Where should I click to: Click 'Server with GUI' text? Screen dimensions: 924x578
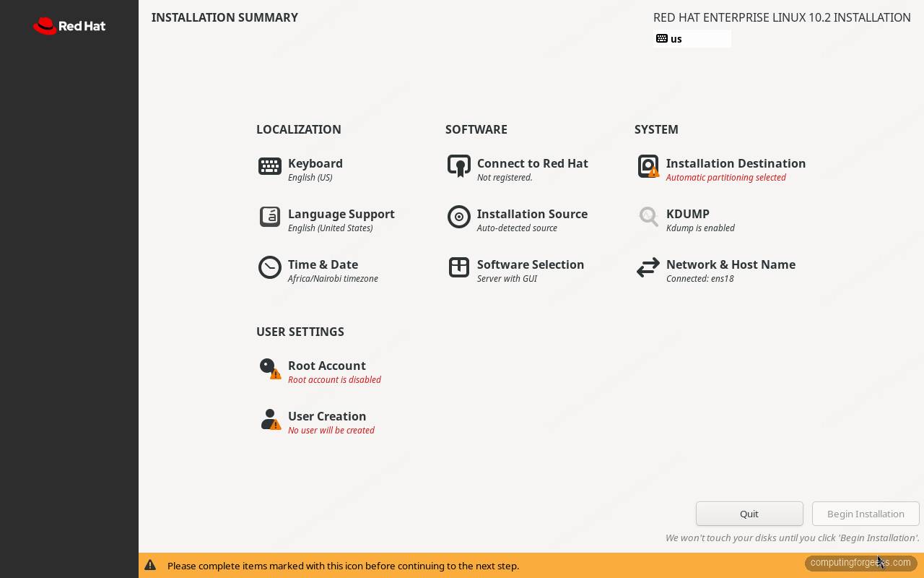pos(507,279)
